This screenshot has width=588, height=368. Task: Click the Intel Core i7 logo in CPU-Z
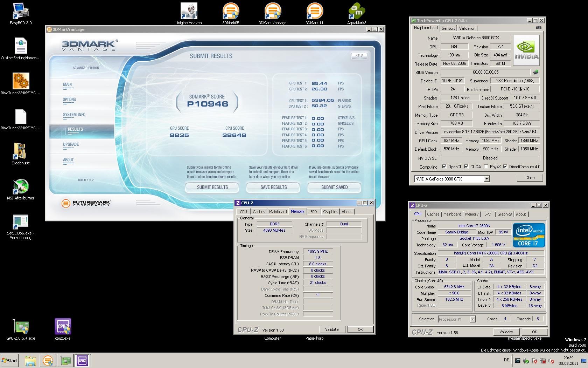[529, 235]
